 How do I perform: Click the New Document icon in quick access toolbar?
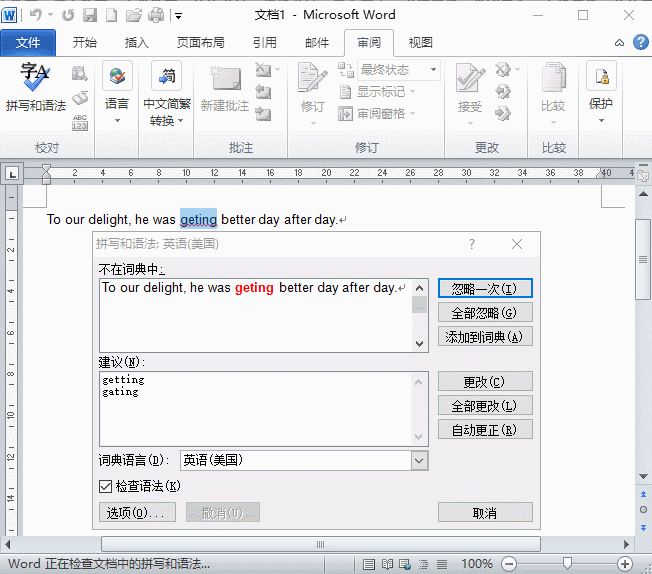tap(111, 15)
